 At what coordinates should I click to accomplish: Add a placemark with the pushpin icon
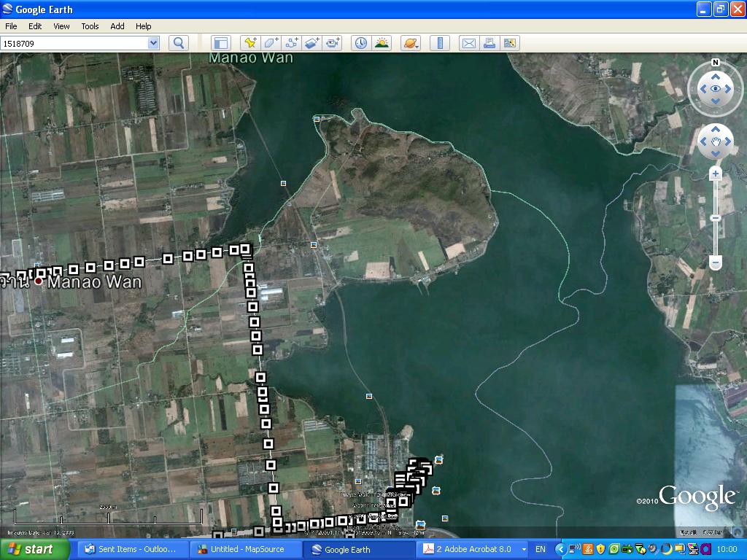point(250,43)
